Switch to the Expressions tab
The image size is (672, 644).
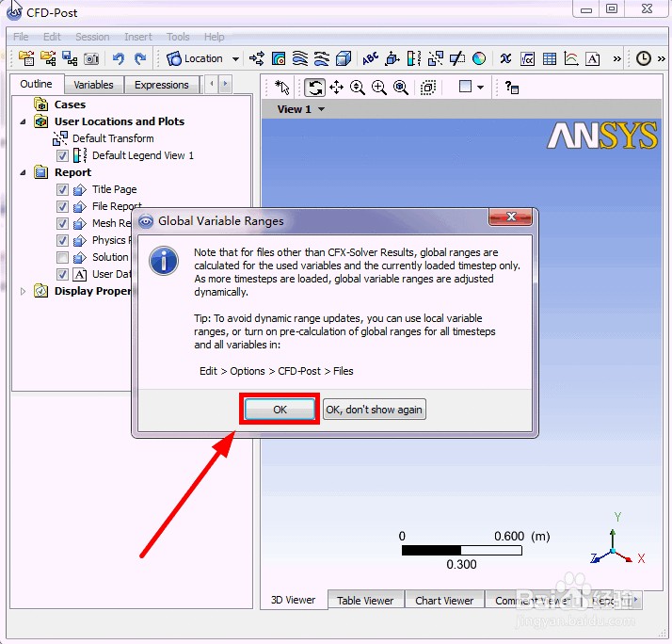tap(162, 85)
